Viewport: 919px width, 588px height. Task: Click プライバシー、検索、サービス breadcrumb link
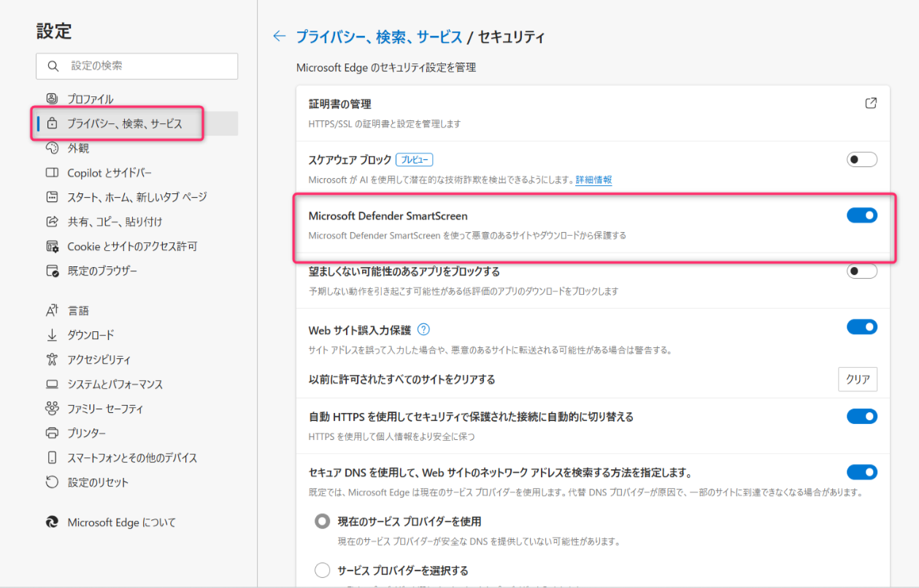tap(379, 36)
